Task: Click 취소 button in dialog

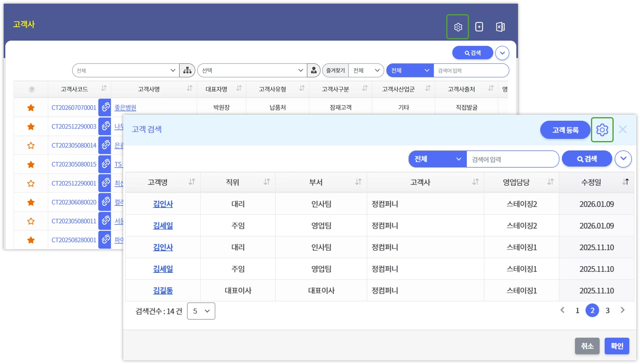Action: (587, 346)
